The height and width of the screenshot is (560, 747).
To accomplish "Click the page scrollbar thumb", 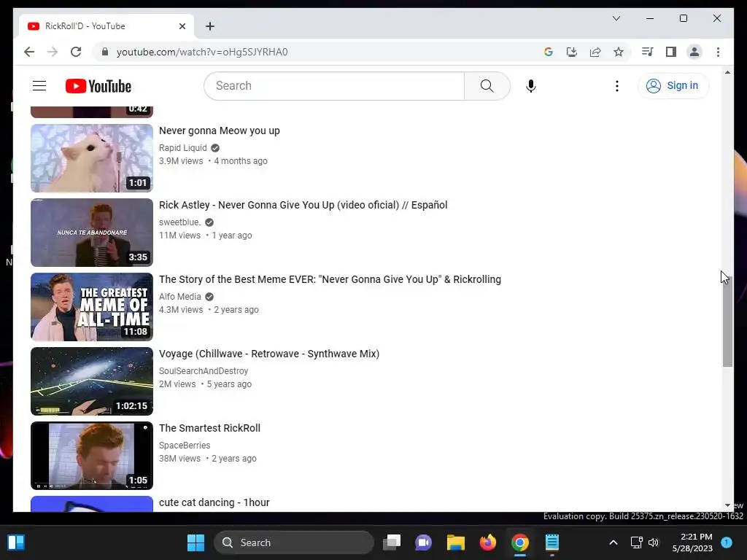I will 727,322.
